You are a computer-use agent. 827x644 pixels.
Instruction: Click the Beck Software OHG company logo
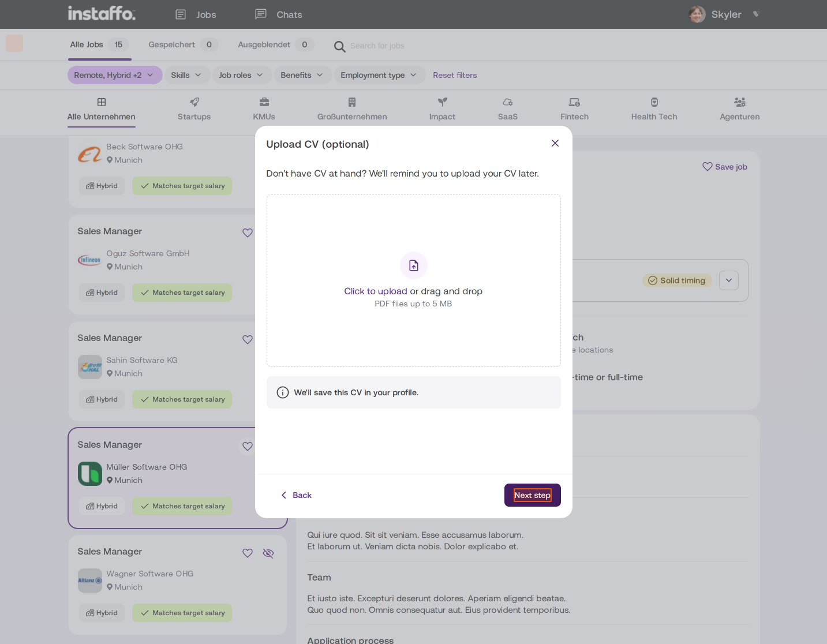coord(90,153)
